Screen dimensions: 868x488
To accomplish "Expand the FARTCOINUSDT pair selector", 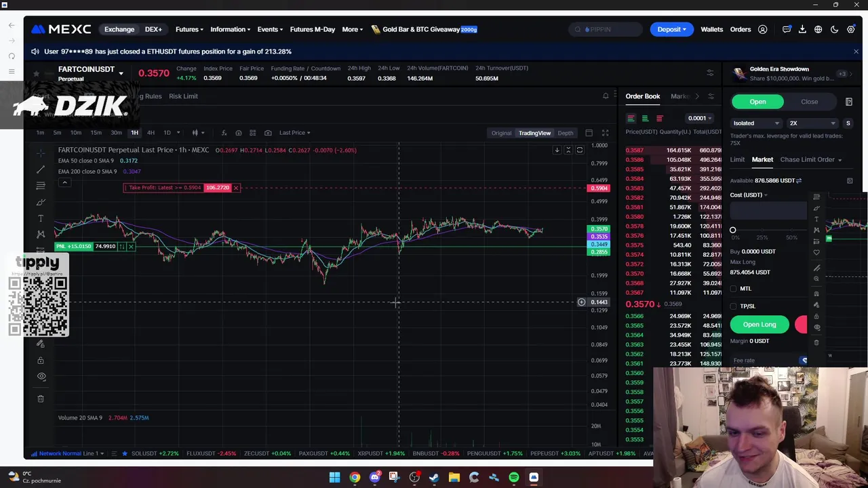I will (x=121, y=73).
